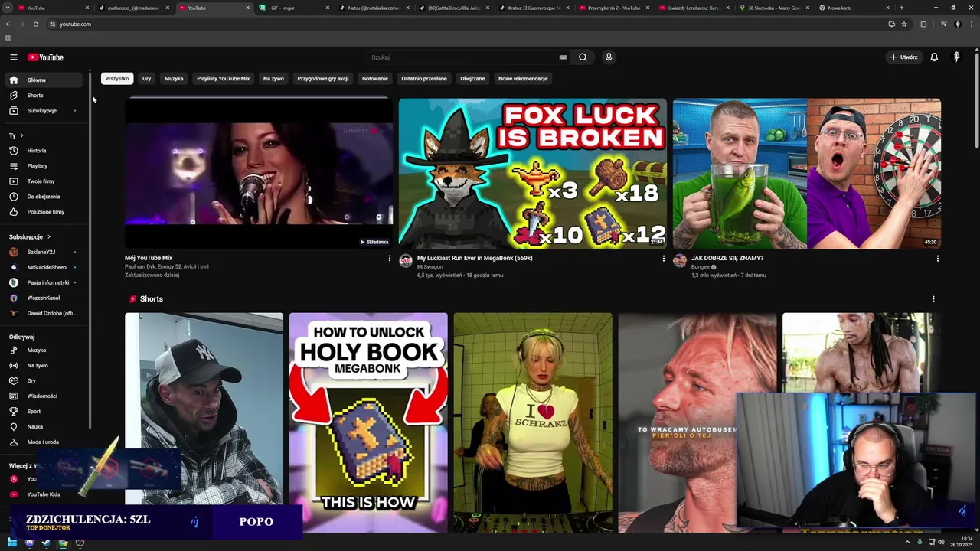Image resolution: width=980 pixels, height=551 pixels.
Task: Select the Wszystko filter chip
Action: [117, 79]
